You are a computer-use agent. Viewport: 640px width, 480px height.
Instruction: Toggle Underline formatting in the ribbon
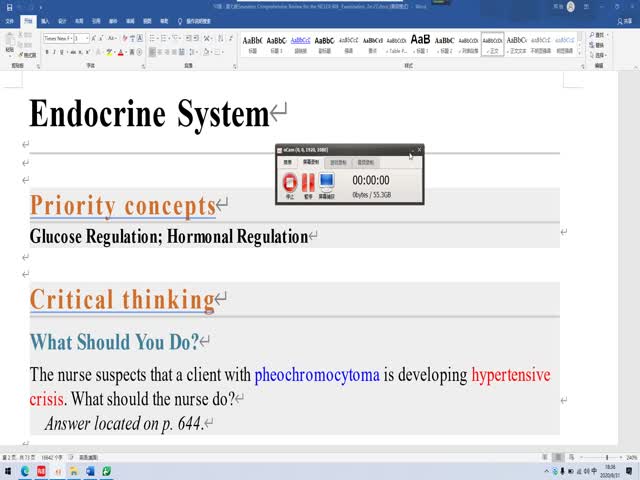(65, 52)
